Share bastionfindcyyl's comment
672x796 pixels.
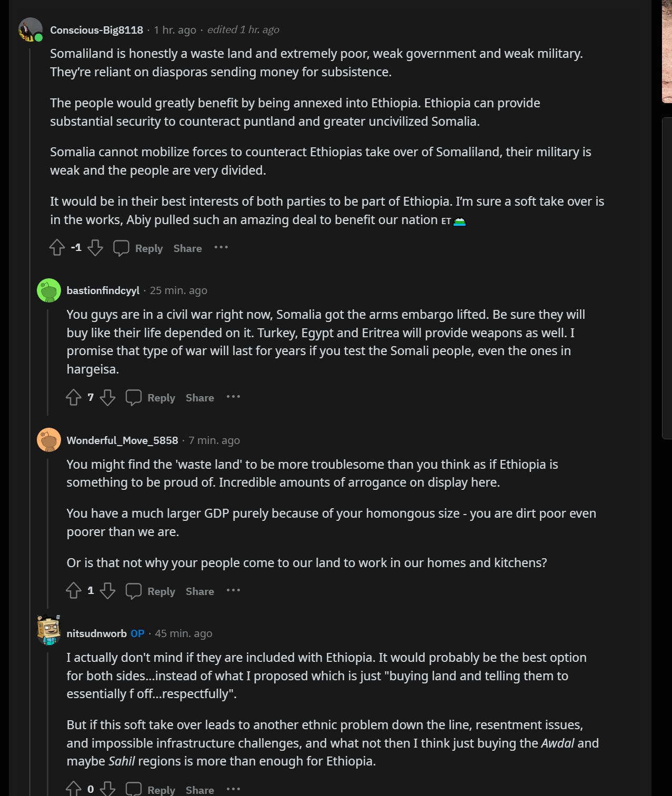199,398
